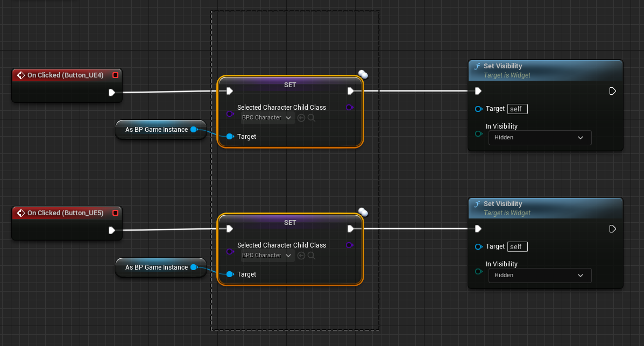Click the function icon on the upper Set Visibility header
The image size is (644, 346).
click(x=478, y=66)
